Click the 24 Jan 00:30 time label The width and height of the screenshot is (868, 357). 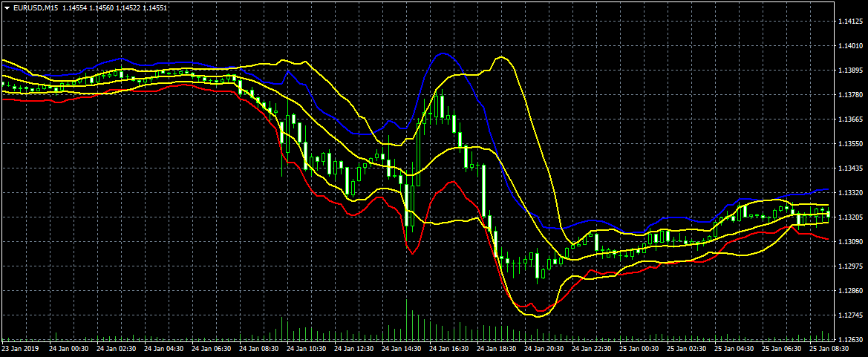click(x=68, y=350)
